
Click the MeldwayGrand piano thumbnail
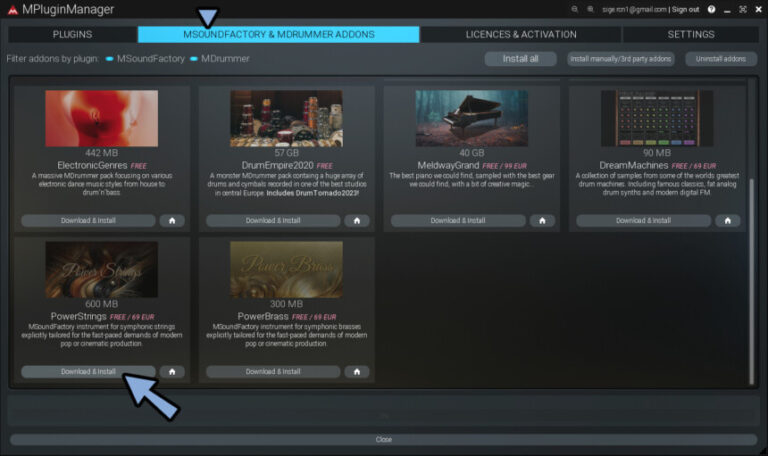470,118
